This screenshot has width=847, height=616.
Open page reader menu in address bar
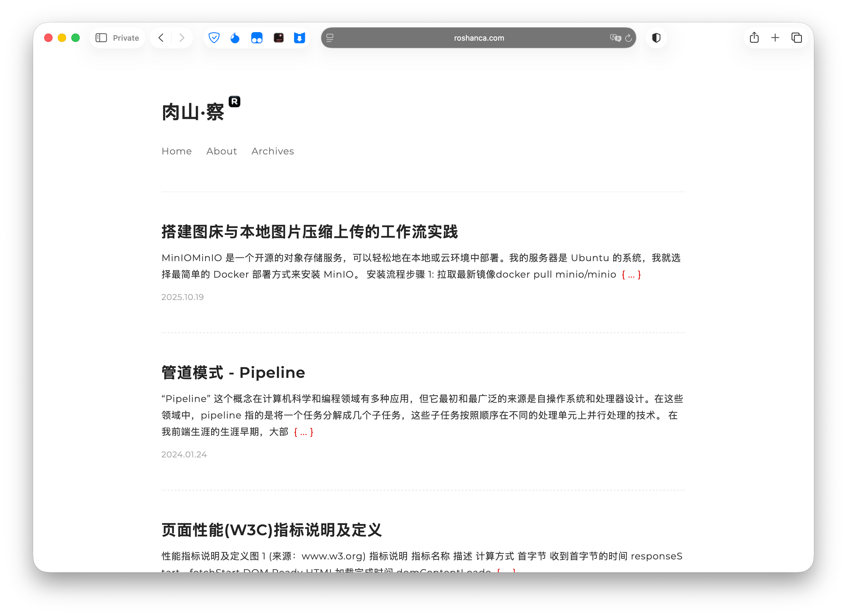330,38
